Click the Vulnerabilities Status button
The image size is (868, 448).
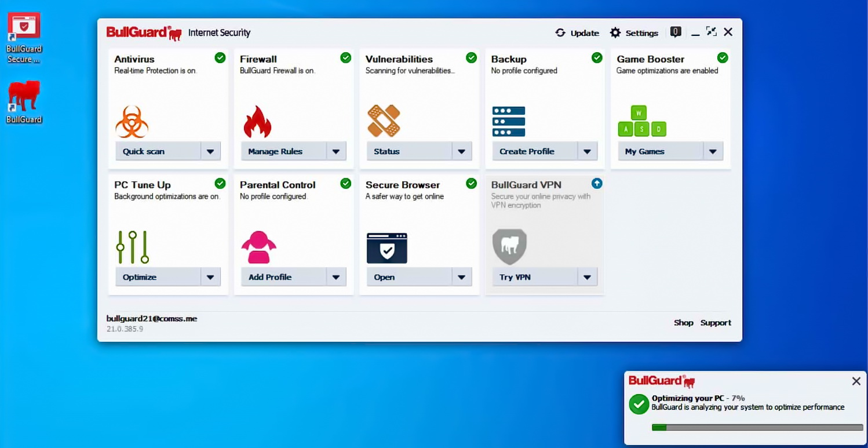coord(409,151)
